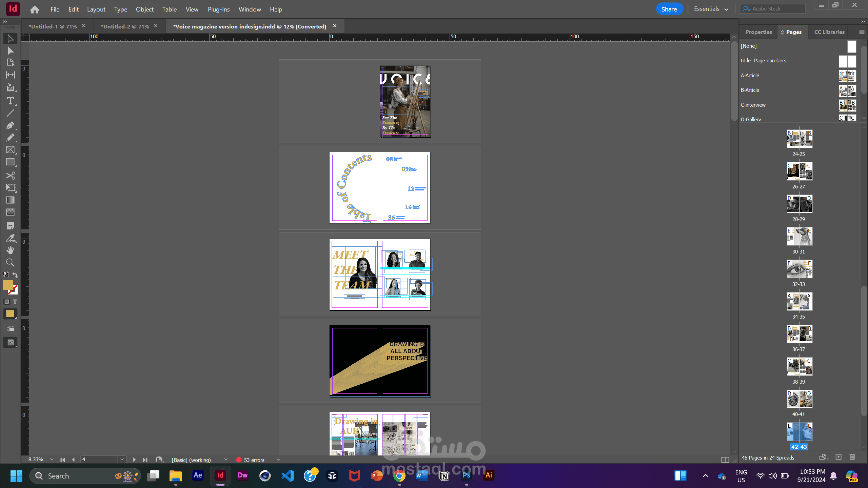Viewport: 868px width, 488px height.
Task: Toggle split layout view button
Action: click(x=725, y=460)
